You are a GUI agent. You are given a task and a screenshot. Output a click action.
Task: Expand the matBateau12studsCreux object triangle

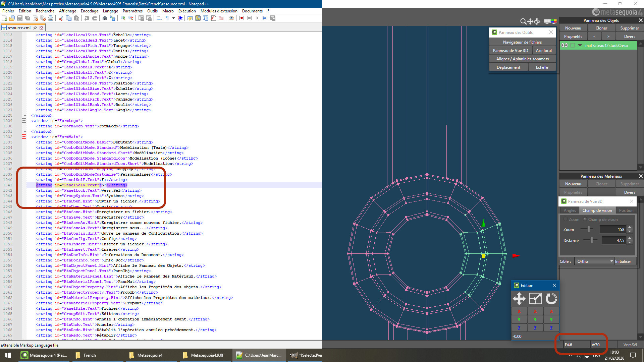(580, 45)
